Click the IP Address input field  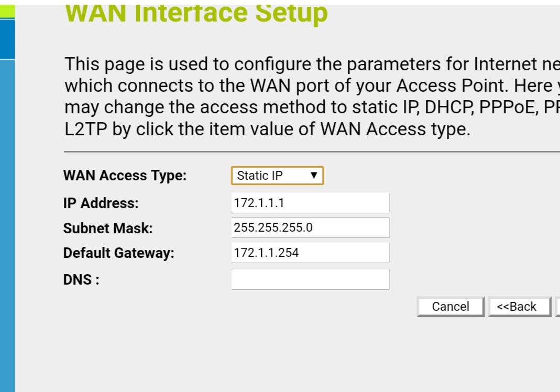coord(310,203)
